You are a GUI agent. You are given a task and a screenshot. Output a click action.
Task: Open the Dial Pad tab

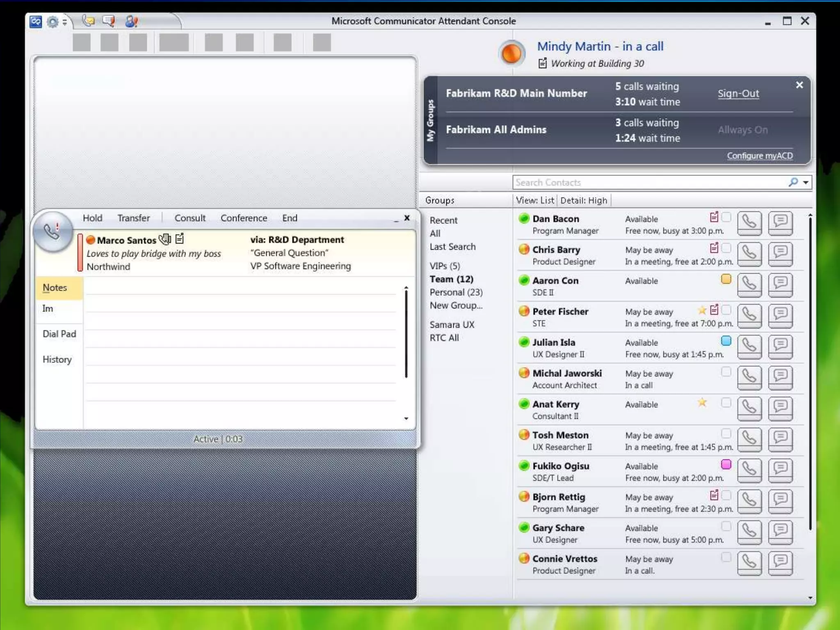tap(59, 334)
